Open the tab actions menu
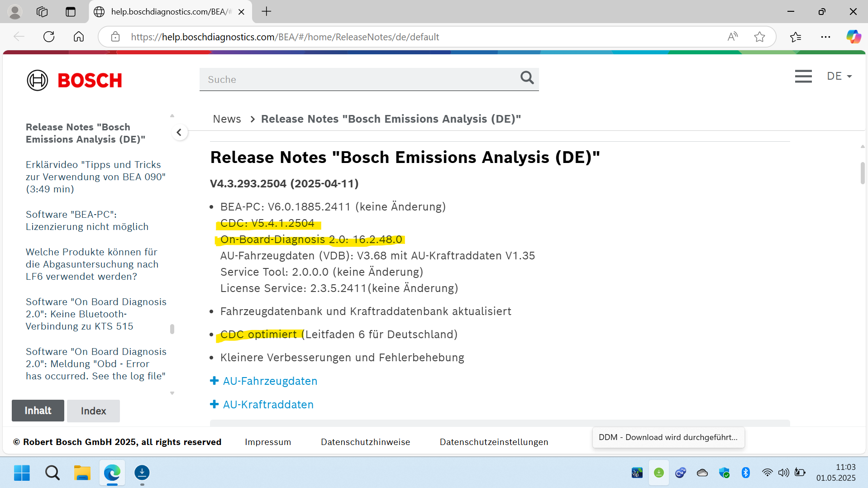The image size is (868, 488). pyautogui.click(x=71, y=12)
